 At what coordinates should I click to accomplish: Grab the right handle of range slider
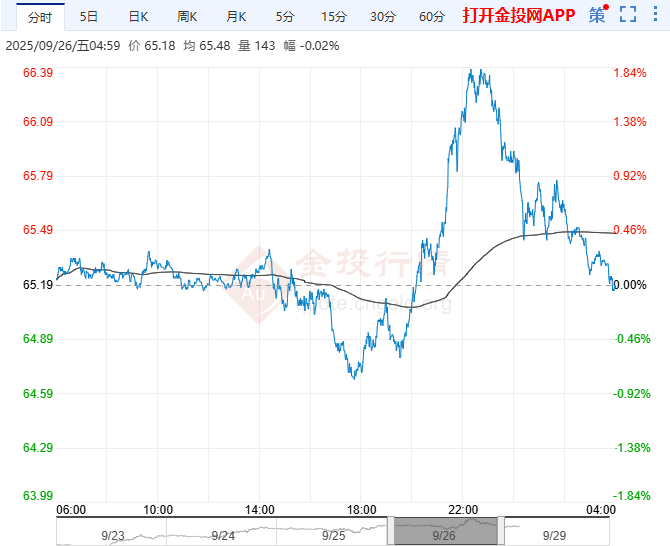[x=501, y=530]
